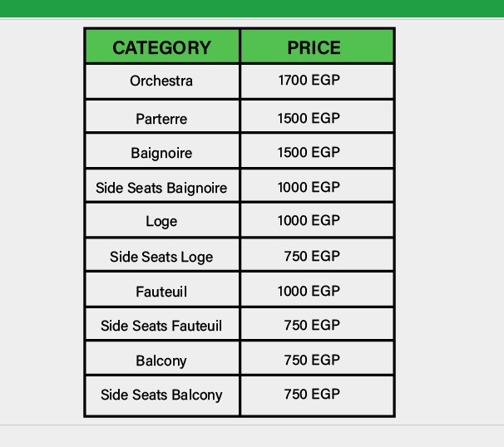Click the price in the Baignoire row
Image resolution: width=504 pixels, height=447 pixels.
click(309, 152)
